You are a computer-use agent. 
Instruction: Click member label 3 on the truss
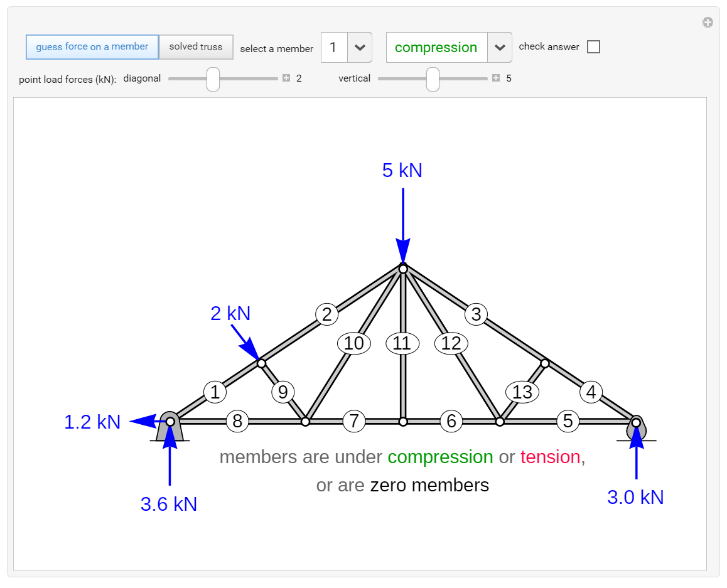(476, 314)
